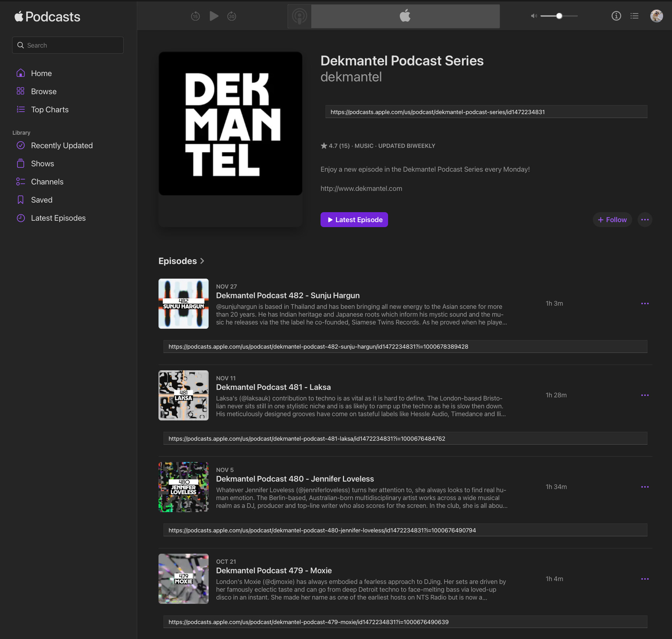This screenshot has height=639, width=672.
Task: Click the Recently Updated checkmark icon
Action: tap(21, 145)
